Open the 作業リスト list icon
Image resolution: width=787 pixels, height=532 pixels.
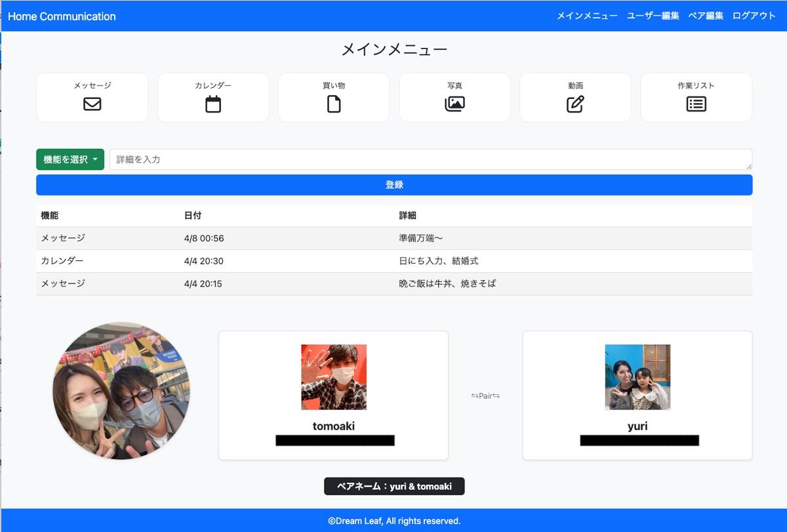[696, 104]
